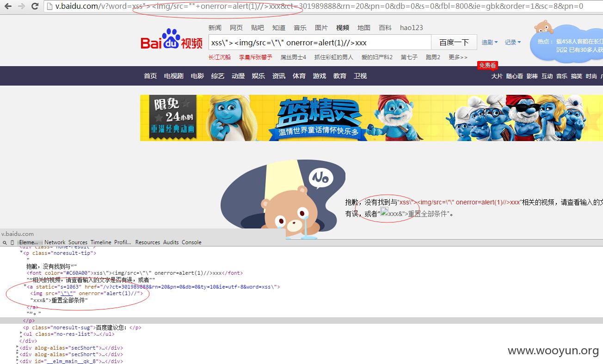Open 教育 in the navigation bar
The height and width of the screenshot is (364, 603).
click(340, 76)
